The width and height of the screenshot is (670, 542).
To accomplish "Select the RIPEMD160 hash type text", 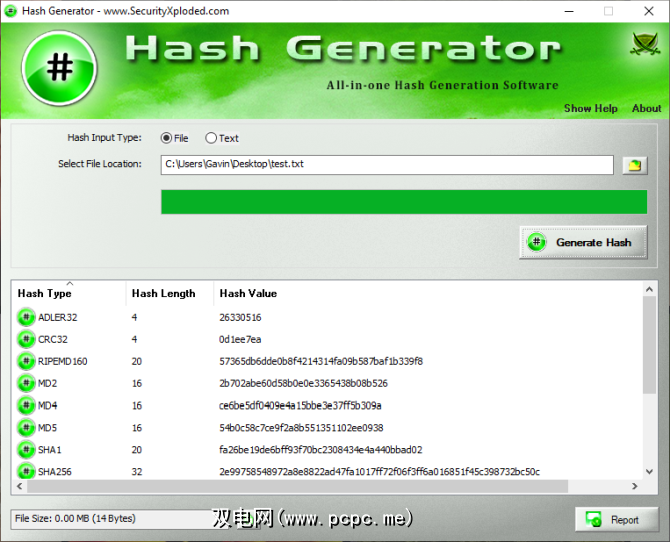I will click(62, 361).
